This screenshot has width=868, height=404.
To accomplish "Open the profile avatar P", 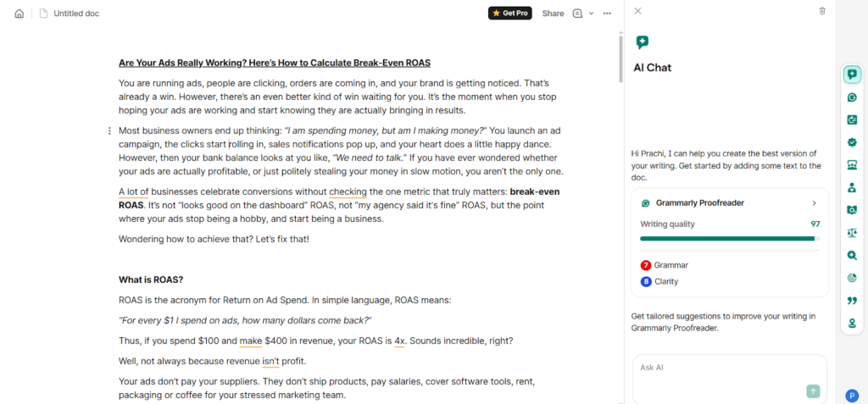I will 852,395.
